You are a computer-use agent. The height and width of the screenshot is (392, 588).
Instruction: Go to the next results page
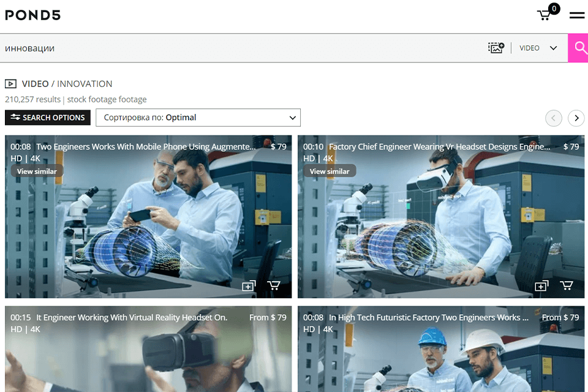coord(576,118)
